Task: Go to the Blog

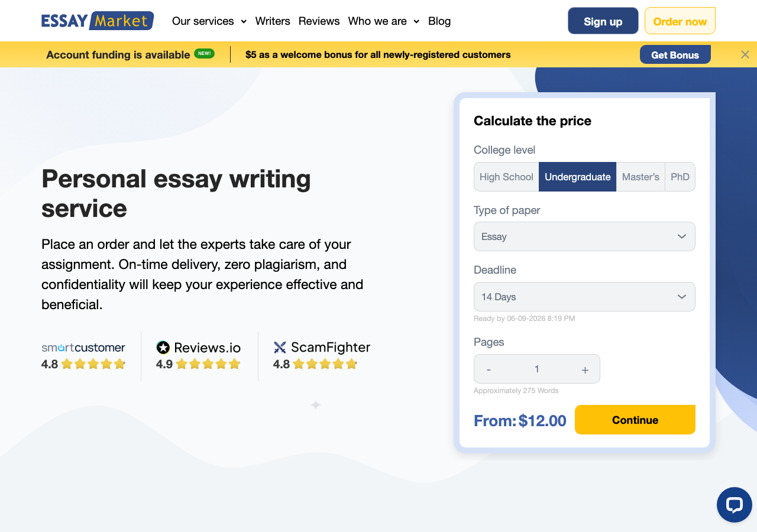Action: tap(439, 21)
